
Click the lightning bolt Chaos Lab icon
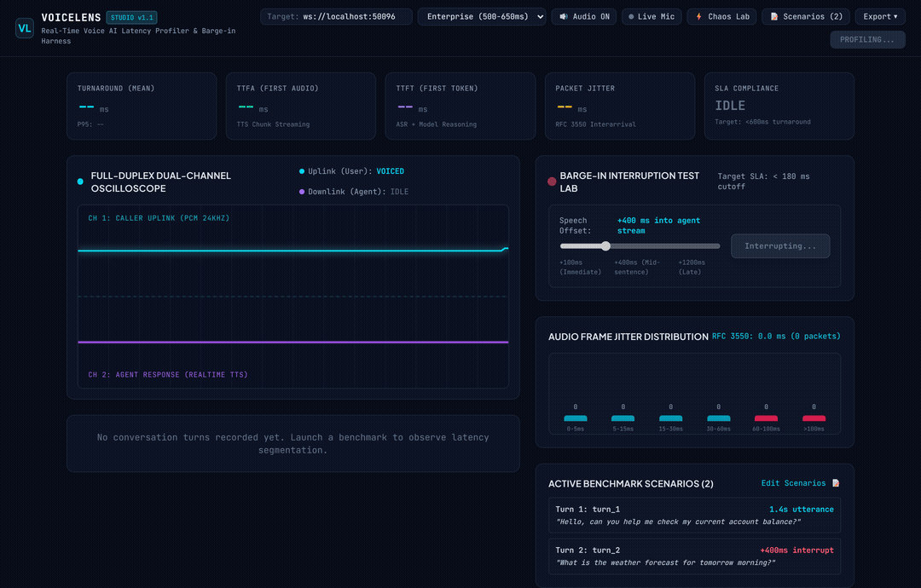699,16
